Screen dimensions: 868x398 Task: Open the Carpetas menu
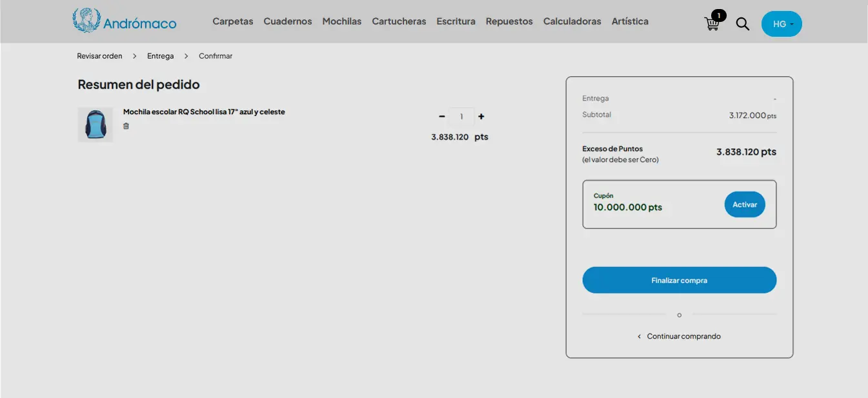pyautogui.click(x=232, y=21)
